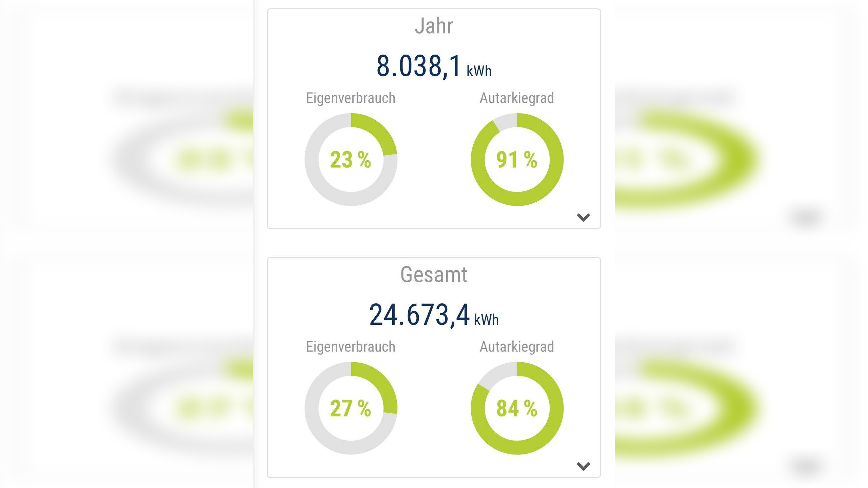
Task: Expand the Gesamt card chevron
Action: click(583, 466)
